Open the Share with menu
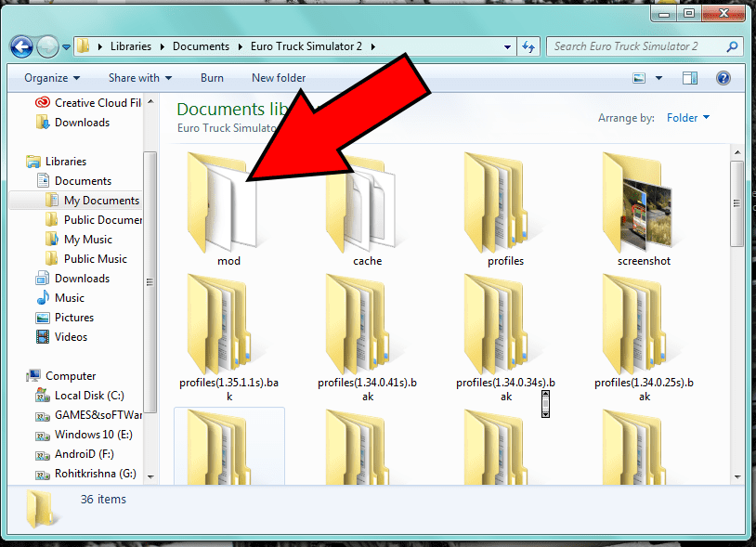Screen dimensions: 756x547 point(140,78)
